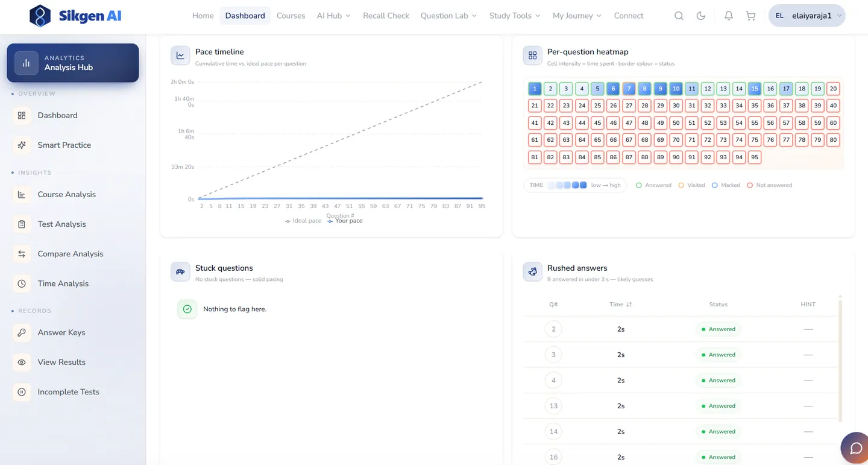This screenshot has height=465, width=868.
Task: Click the Per-question heatmap grid icon
Action: (532, 55)
